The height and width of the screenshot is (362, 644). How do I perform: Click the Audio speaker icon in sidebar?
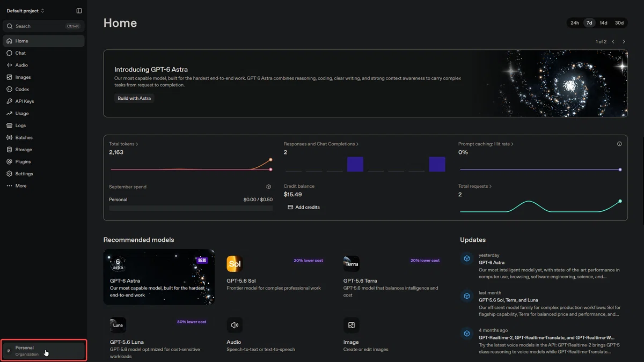point(9,65)
